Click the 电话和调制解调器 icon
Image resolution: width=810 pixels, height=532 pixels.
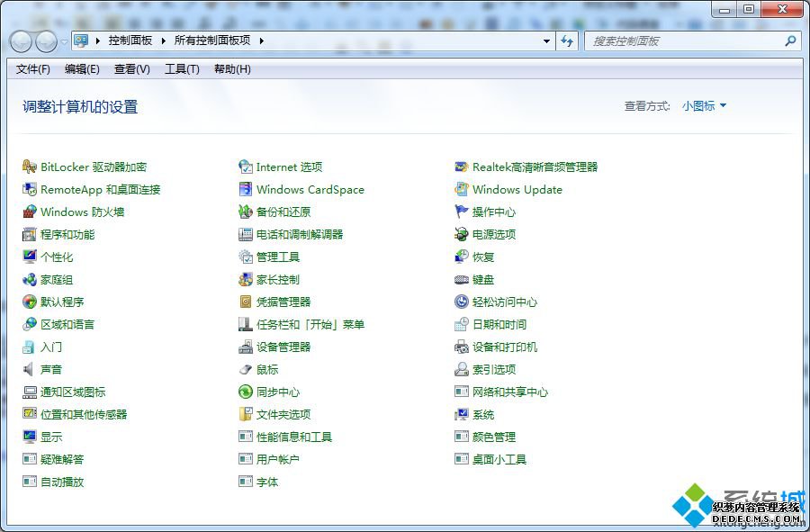(x=246, y=234)
